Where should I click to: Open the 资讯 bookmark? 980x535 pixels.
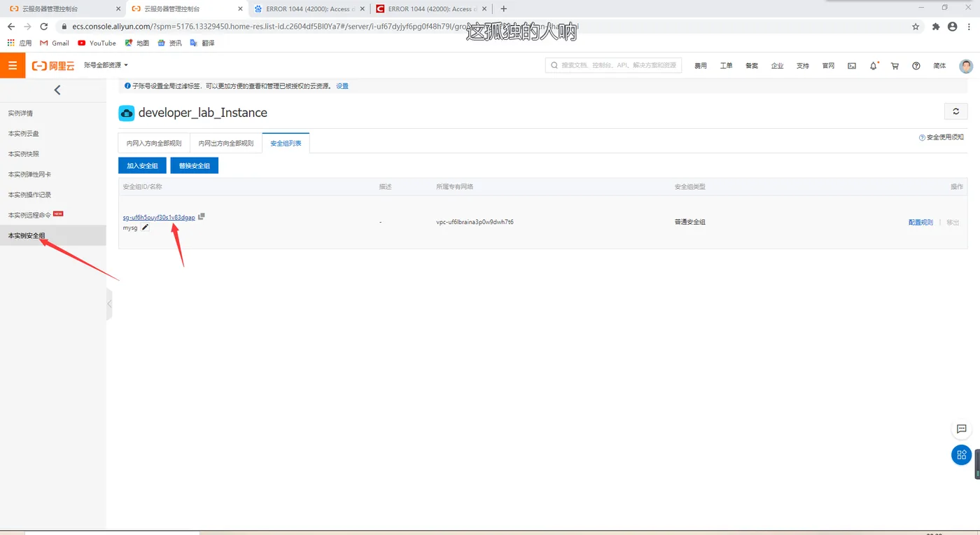point(169,43)
